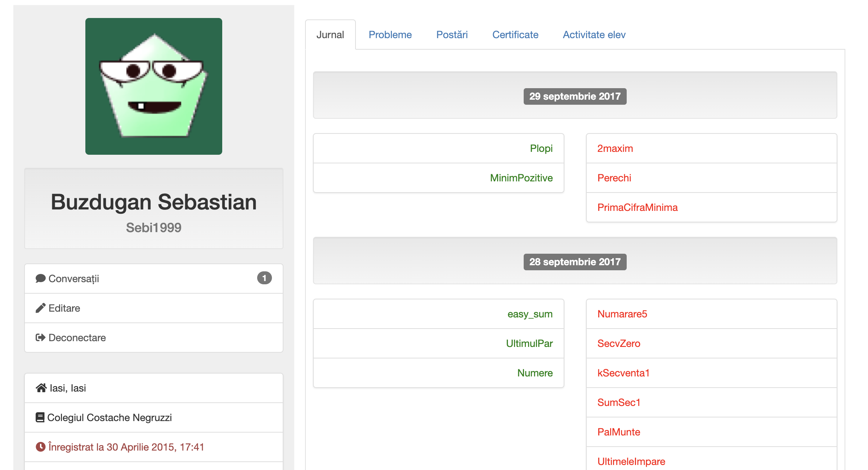Click the Editare pencil icon
This screenshot has width=868, height=470.
[40, 308]
